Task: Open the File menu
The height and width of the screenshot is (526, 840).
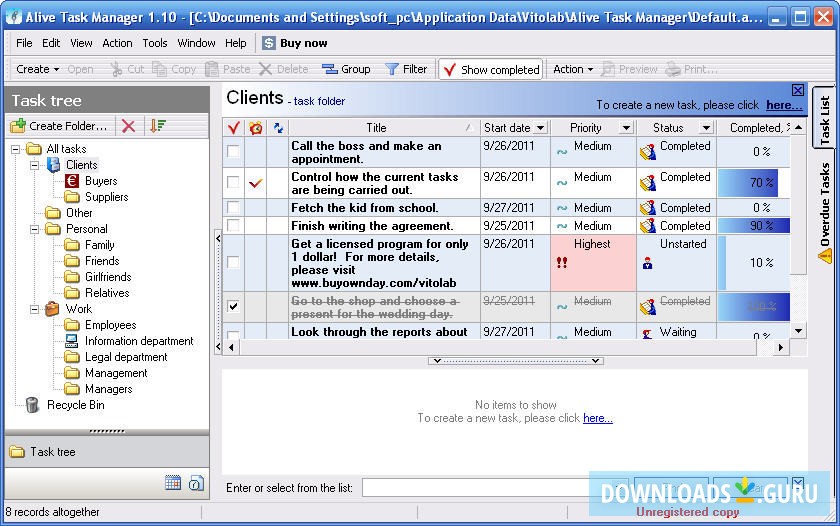Action: click(x=24, y=43)
